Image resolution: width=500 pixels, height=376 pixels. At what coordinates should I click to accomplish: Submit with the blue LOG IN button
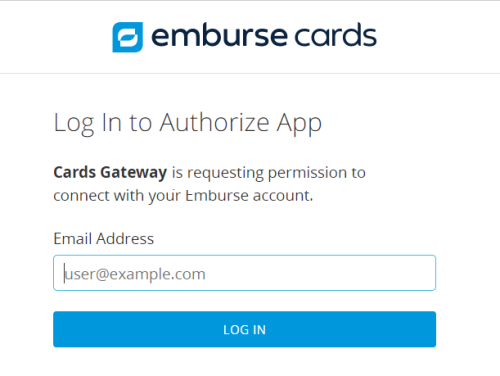pos(244,329)
